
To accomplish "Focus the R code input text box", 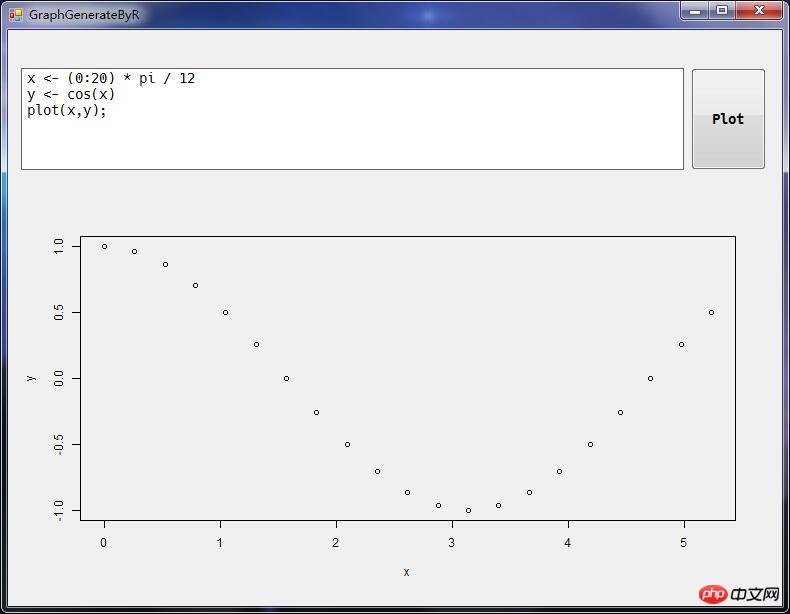I will [x=352, y=119].
